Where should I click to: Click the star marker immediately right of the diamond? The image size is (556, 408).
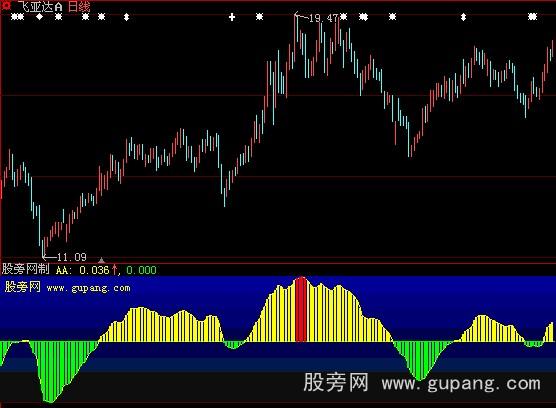[x=59, y=17]
